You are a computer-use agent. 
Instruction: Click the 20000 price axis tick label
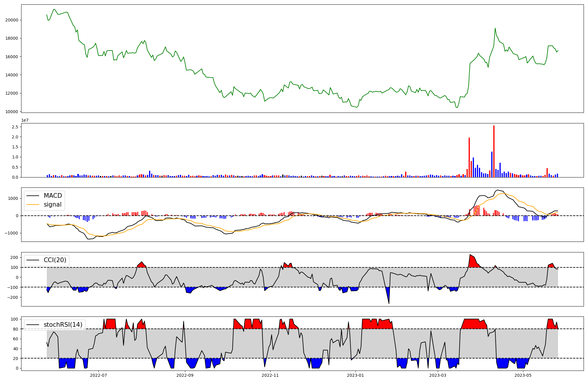pos(12,20)
